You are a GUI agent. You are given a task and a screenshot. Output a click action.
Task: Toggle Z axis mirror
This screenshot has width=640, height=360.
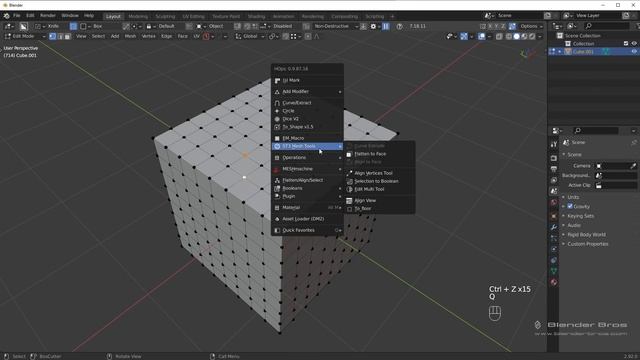[503, 26]
